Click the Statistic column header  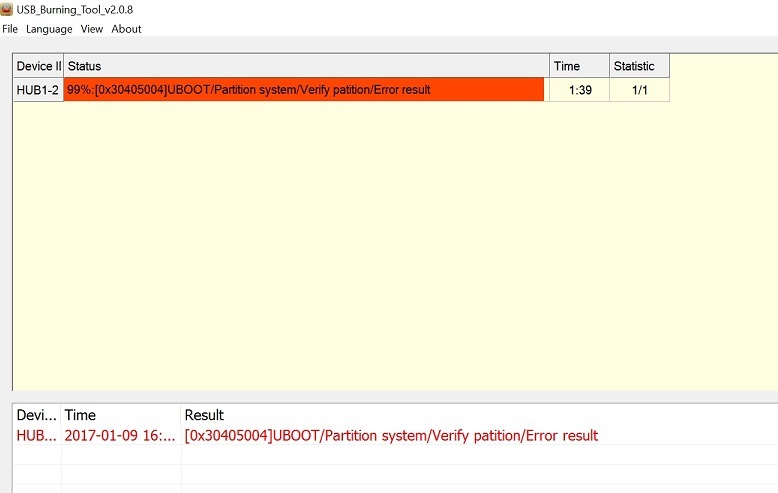tap(639, 66)
